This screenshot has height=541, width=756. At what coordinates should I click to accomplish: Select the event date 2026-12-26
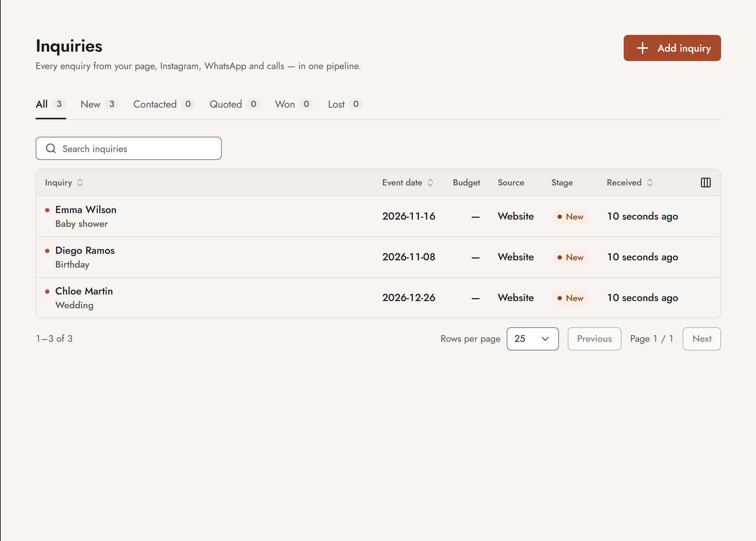coord(409,298)
